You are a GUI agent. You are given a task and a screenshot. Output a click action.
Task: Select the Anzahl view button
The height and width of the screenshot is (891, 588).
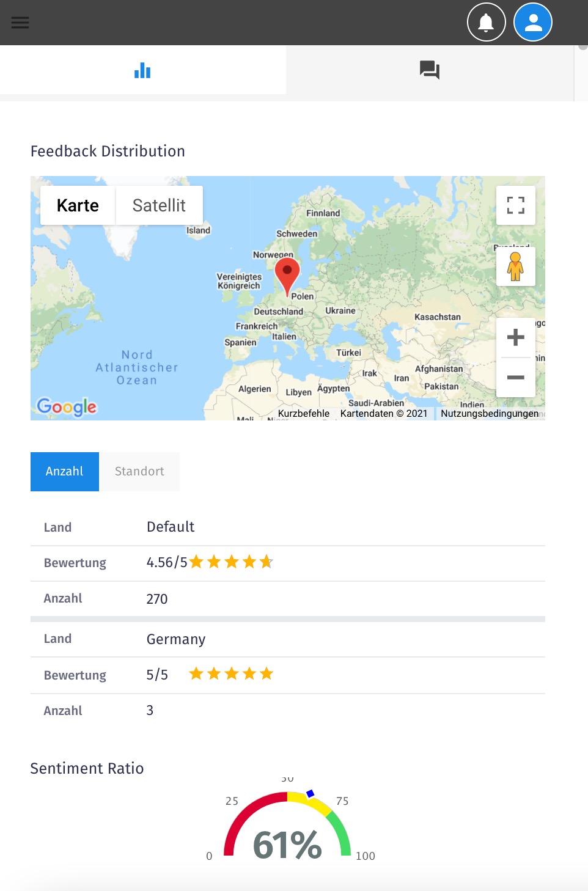[x=65, y=471]
